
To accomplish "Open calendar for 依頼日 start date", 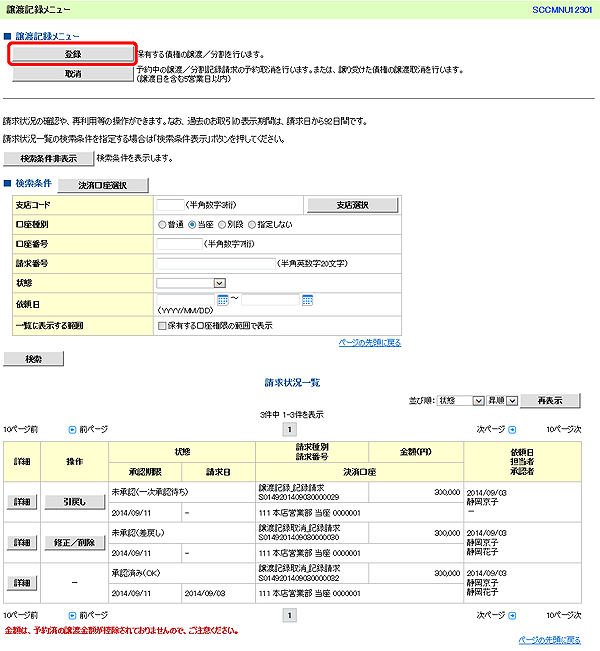I will pos(223,300).
